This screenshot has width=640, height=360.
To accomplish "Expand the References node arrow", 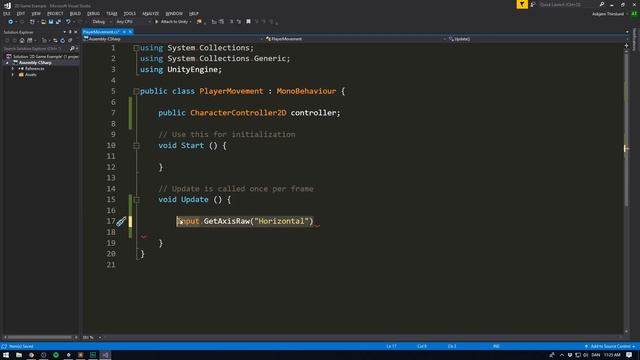I will coord(13,69).
